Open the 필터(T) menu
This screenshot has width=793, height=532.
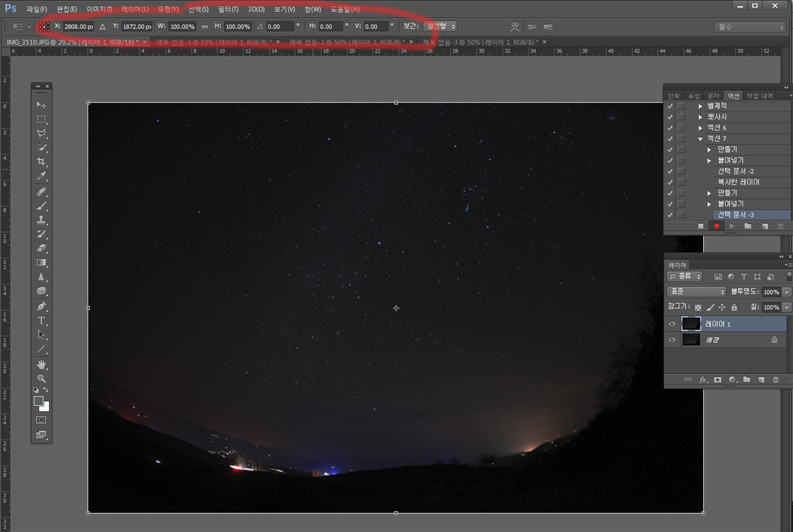click(228, 9)
